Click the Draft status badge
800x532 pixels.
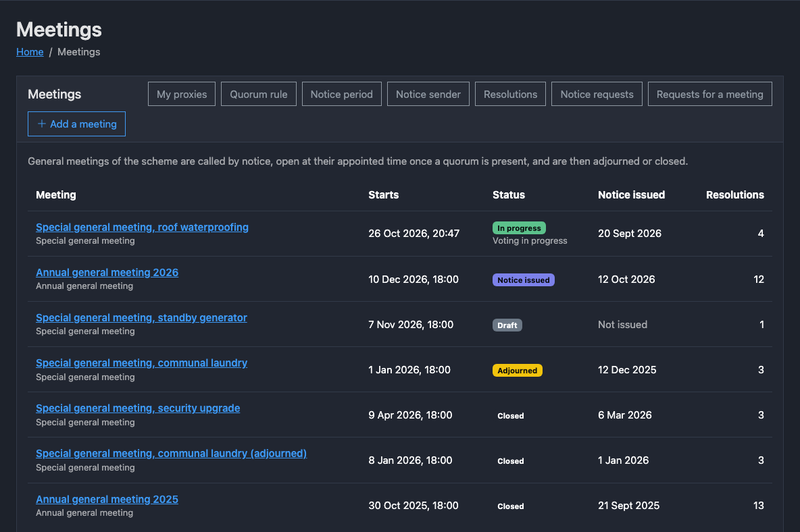click(x=507, y=325)
